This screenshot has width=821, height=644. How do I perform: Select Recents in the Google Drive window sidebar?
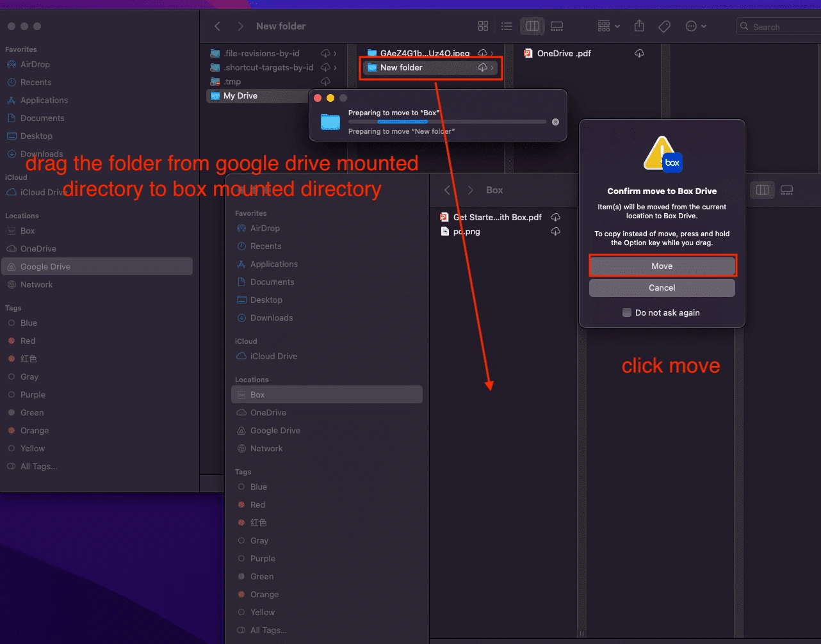click(35, 82)
